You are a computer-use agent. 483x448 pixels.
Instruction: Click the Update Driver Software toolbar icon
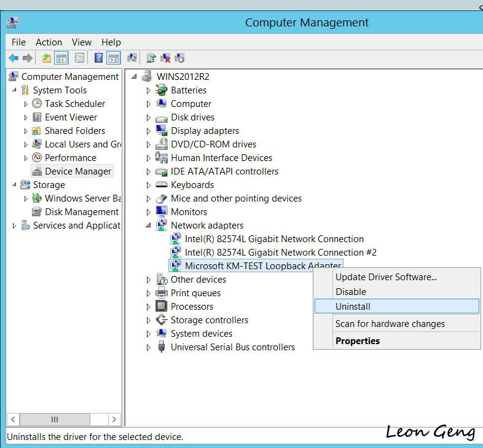pos(151,58)
